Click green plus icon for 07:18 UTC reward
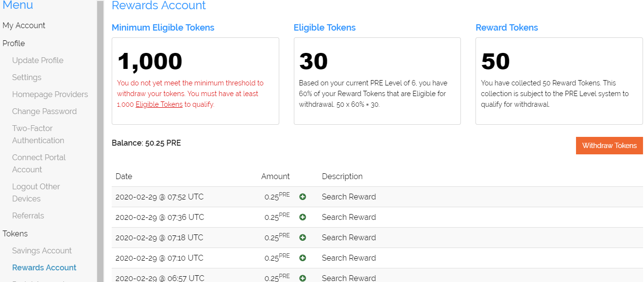The height and width of the screenshot is (282, 644). point(303,238)
